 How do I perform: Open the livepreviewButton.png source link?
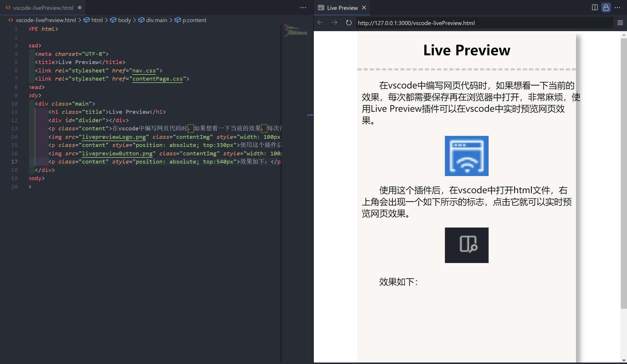click(117, 153)
